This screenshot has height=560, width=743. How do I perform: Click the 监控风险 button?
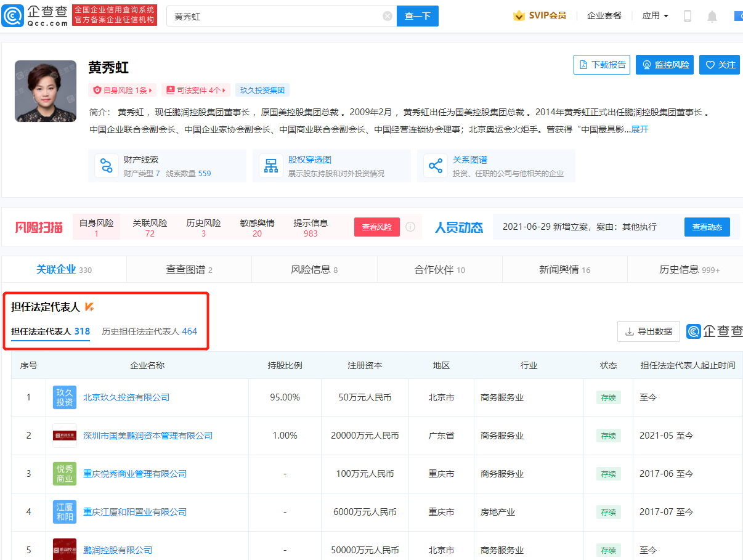pyautogui.click(x=665, y=65)
